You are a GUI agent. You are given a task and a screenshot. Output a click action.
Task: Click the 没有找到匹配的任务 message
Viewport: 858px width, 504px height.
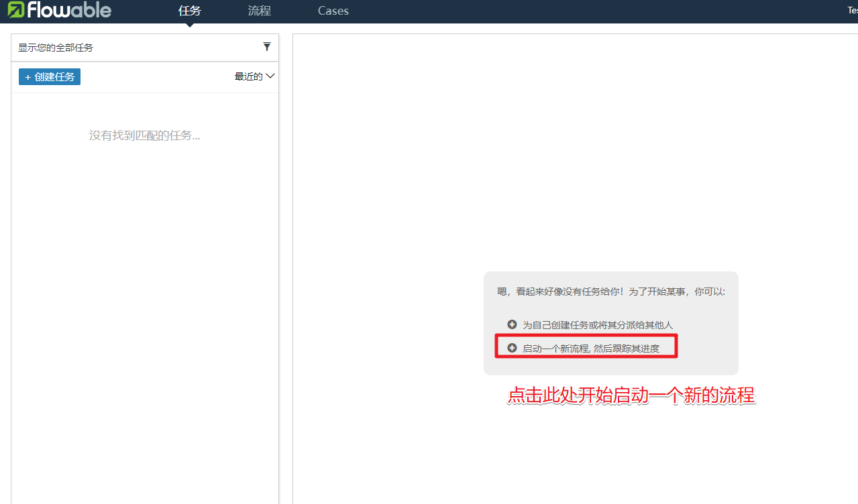(x=145, y=135)
